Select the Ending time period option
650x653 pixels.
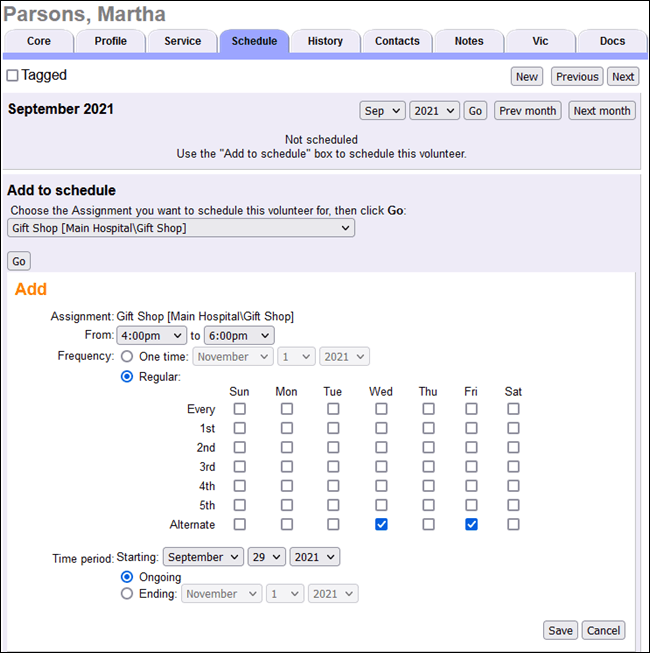[127, 594]
